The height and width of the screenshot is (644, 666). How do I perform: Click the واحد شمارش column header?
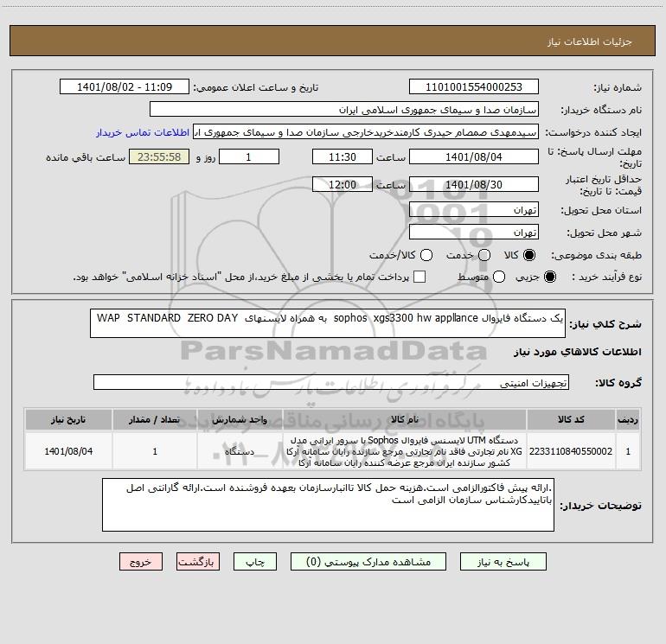click(x=240, y=419)
